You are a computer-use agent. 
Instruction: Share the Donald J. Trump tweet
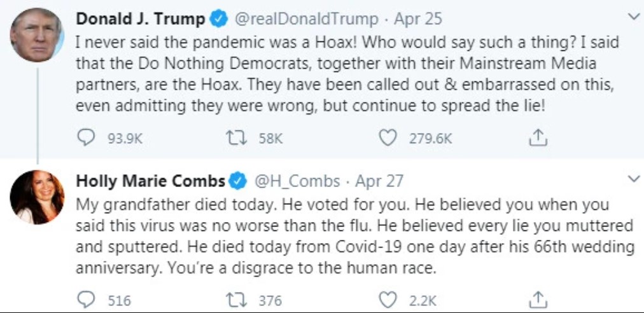pyautogui.click(x=538, y=137)
